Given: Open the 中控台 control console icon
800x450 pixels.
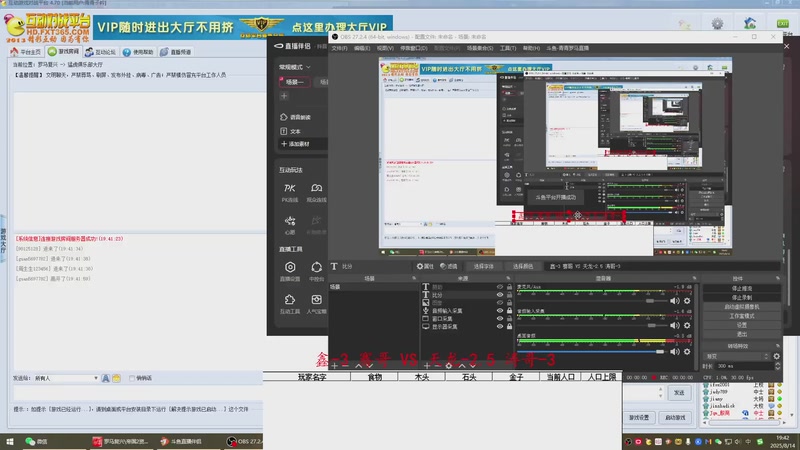Looking at the screenshot, I should click(x=316, y=267).
